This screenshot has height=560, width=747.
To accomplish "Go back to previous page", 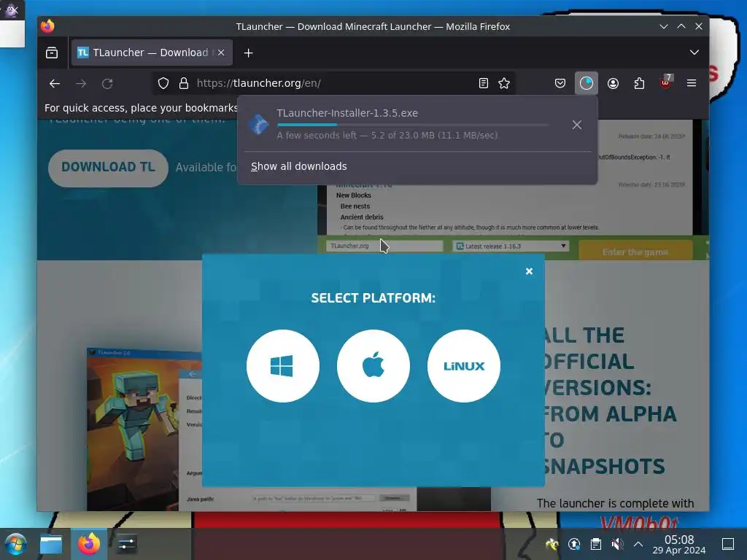I will coord(55,83).
